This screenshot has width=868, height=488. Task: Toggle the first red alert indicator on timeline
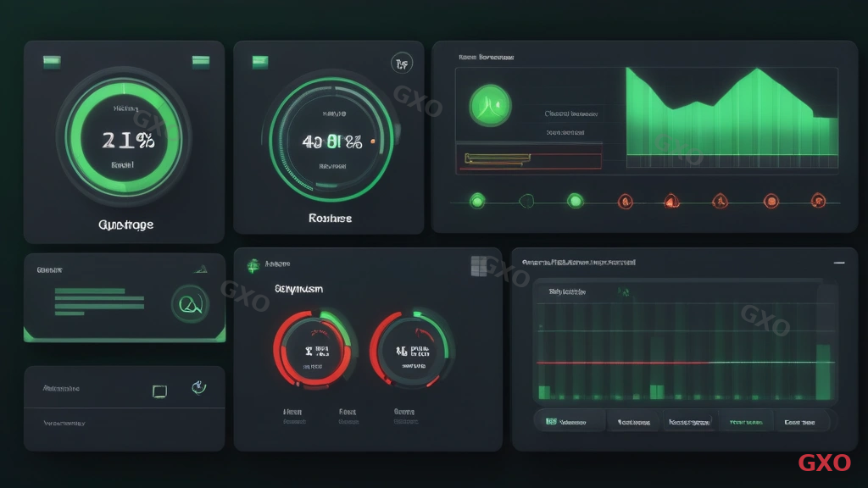click(624, 201)
